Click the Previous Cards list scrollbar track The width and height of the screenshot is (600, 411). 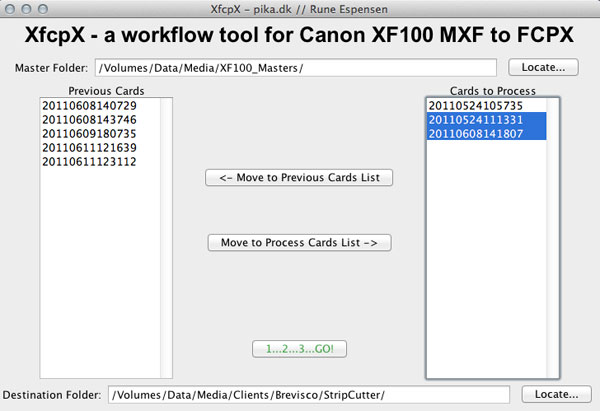(x=166, y=238)
